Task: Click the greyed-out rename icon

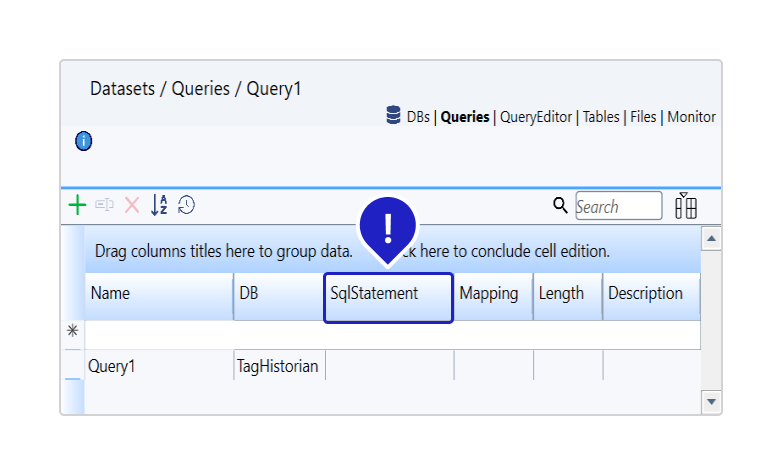Action: click(104, 205)
